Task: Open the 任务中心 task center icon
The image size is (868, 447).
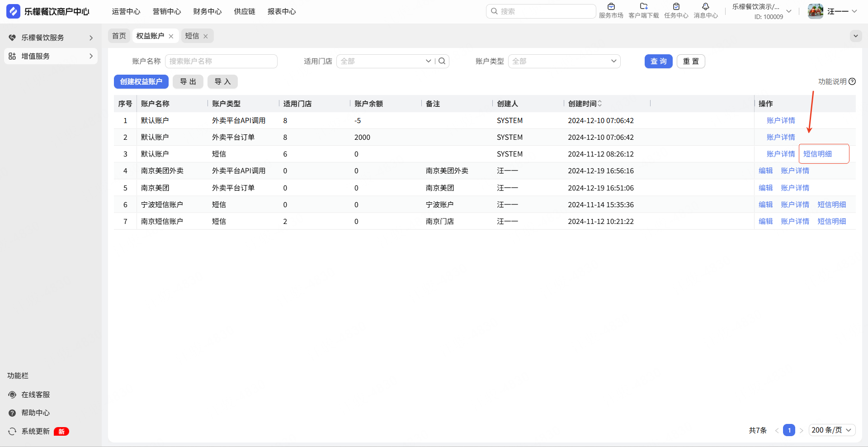Action: (676, 7)
